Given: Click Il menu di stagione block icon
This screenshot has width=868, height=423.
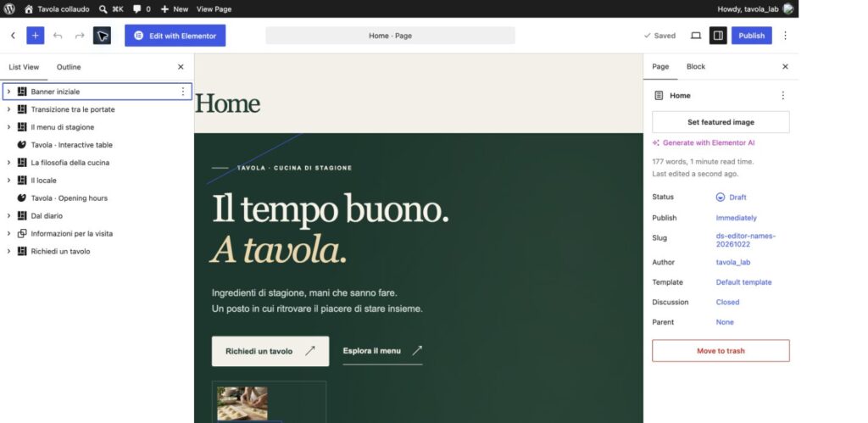Looking at the screenshot, I should click(x=22, y=127).
